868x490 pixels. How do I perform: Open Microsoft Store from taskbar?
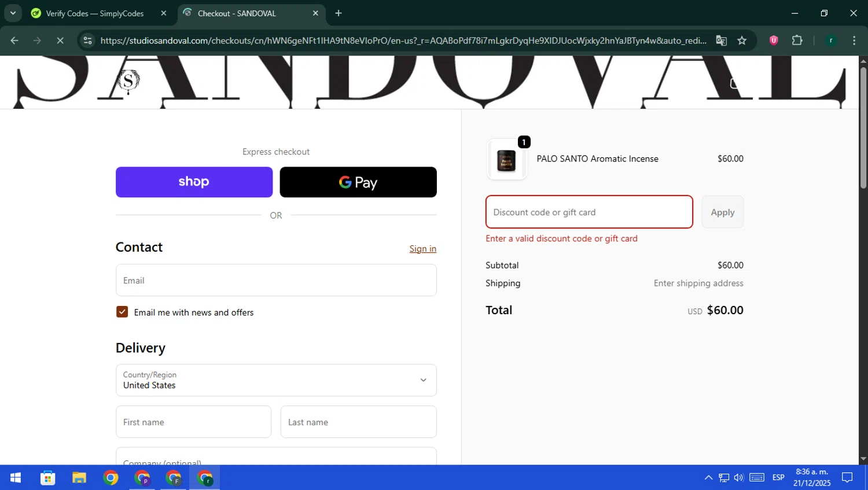47,478
